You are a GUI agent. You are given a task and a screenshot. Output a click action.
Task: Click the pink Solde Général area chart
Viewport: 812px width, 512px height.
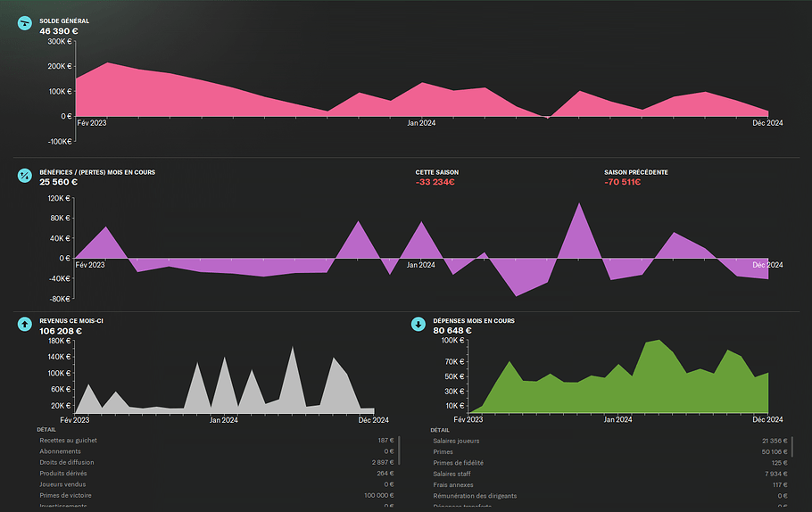click(422, 91)
